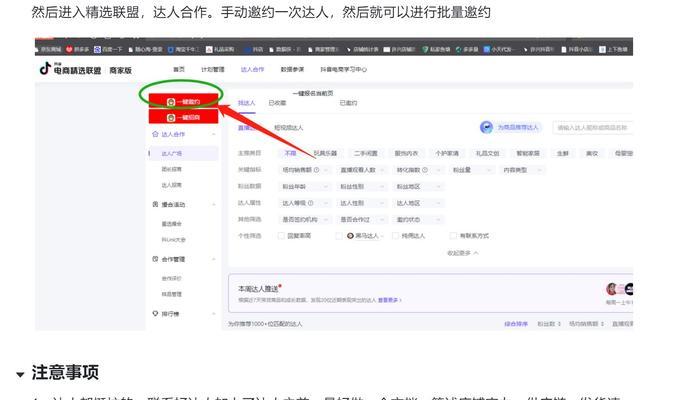Screen dimensions: 678x400
Task: Open the 场均销售额 dropdown
Action: point(305,170)
